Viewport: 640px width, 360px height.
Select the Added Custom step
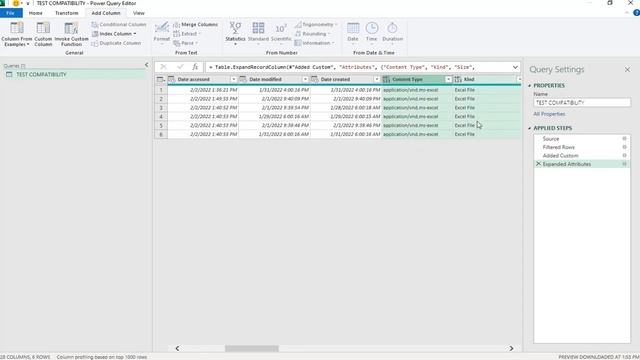(x=560, y=156)
